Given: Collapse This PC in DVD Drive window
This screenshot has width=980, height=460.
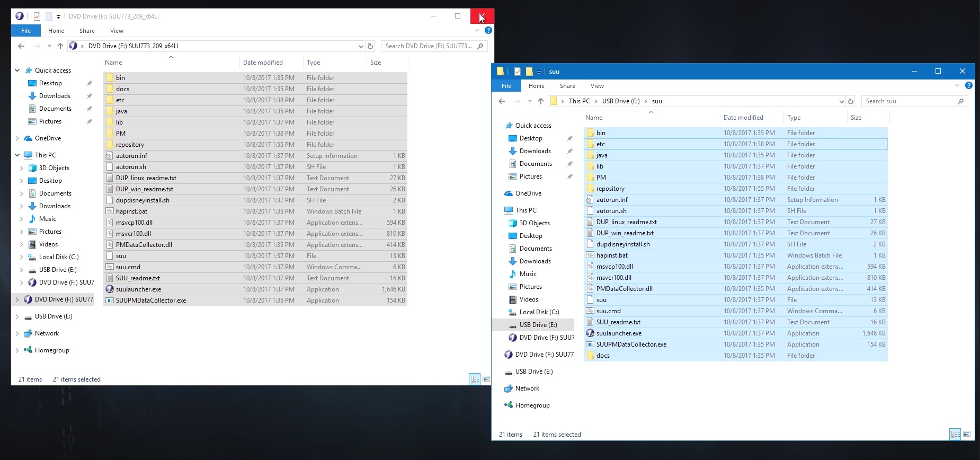Looking at the screenshot, I should pyautogui.click(x=17, y=155).
